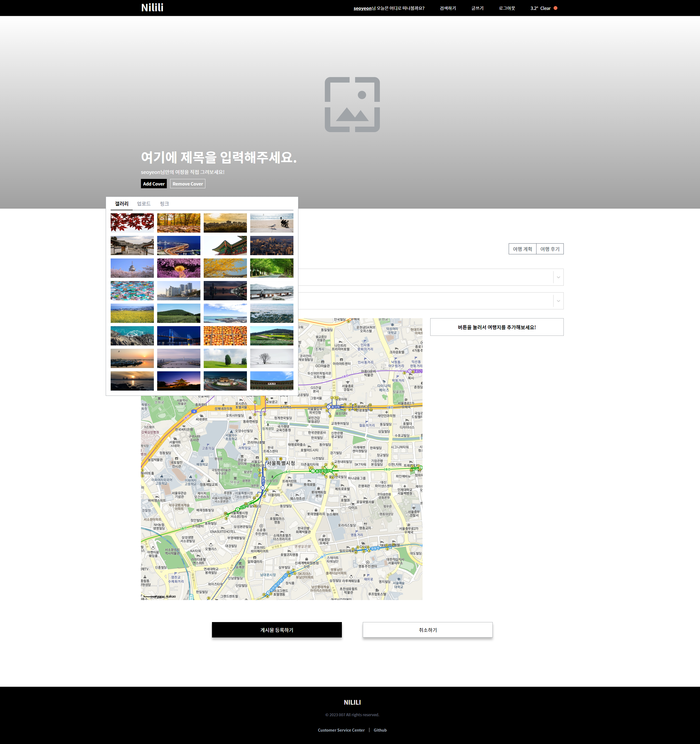Toggle the 여행 후기 option
Viewport: 700px width, 744px height.
coord(549,249)
